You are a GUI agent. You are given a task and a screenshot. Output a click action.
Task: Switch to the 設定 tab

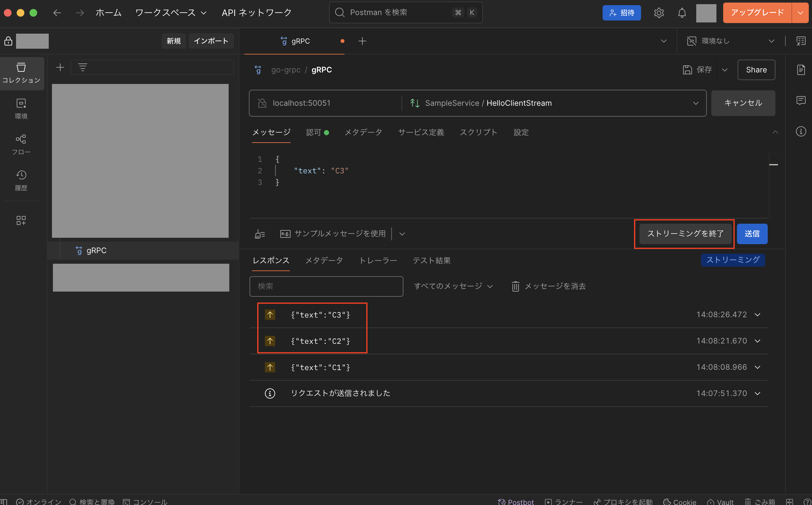point(521,132)
